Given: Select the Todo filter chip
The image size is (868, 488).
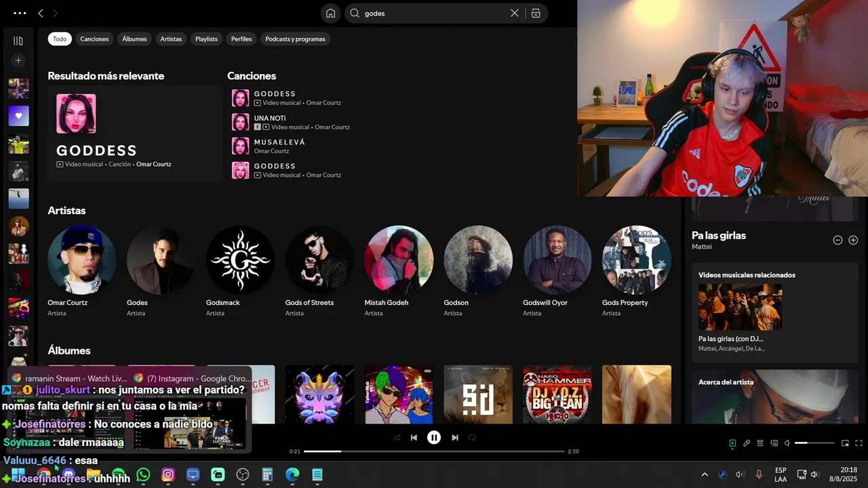Looking at the screenshot, I should 60,39.
